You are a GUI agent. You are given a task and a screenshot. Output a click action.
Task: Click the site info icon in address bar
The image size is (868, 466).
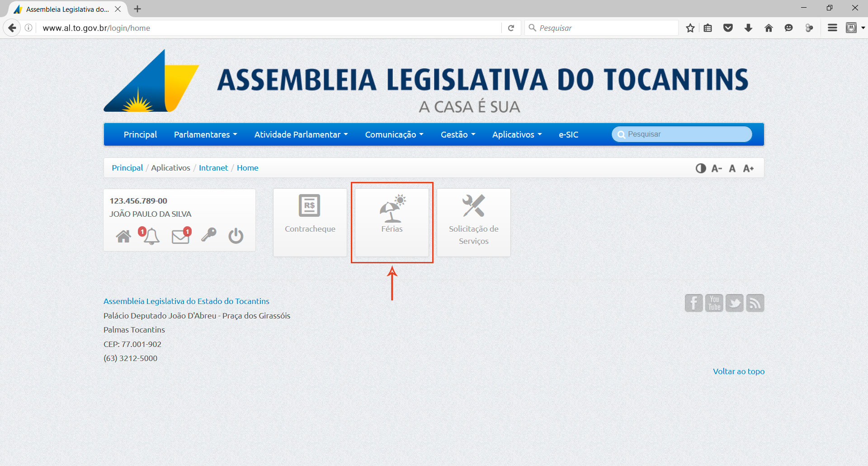point(28,28)
